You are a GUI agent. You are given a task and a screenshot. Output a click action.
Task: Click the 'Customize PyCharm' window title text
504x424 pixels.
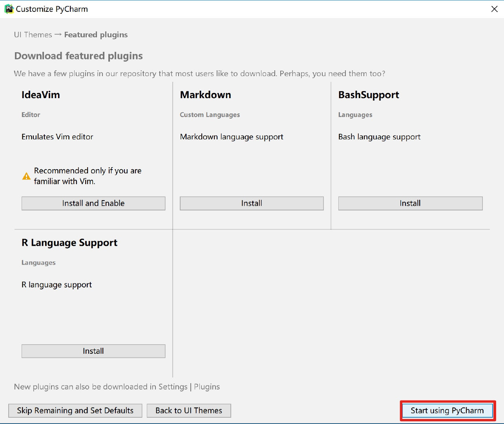52,9
